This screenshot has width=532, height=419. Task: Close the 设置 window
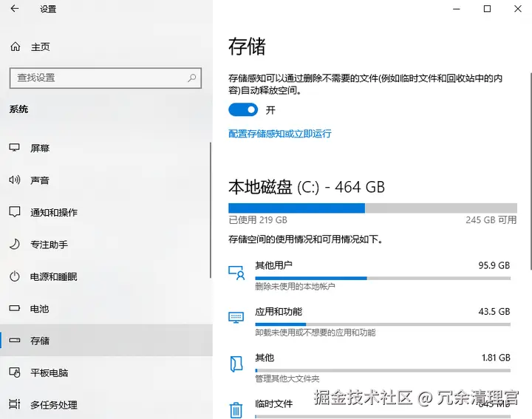[518, 9]
